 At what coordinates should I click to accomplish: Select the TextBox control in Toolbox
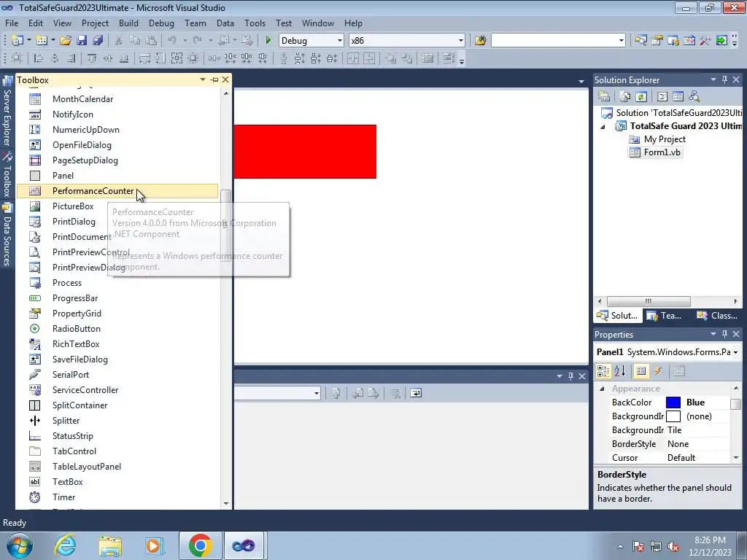click(x=117, y=482)
